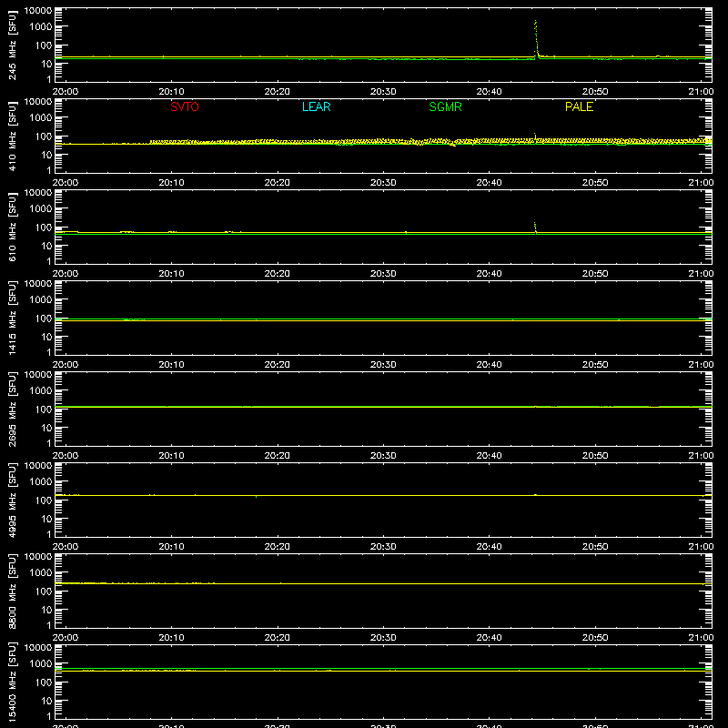The image size is (728, 728).
Task: Click the dip in the 410 MHz yellow trace near 20:37
Action: coord(453,145)
